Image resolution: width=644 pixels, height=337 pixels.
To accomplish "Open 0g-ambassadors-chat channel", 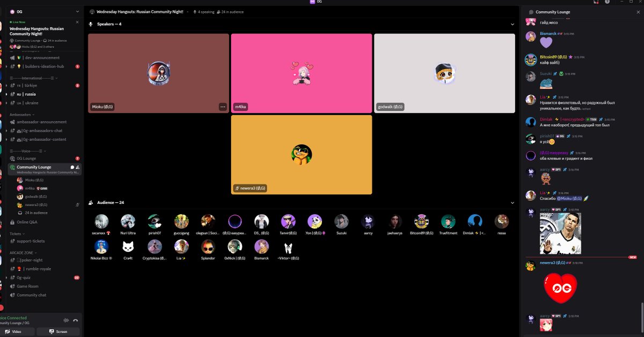I will coord(45,130).
